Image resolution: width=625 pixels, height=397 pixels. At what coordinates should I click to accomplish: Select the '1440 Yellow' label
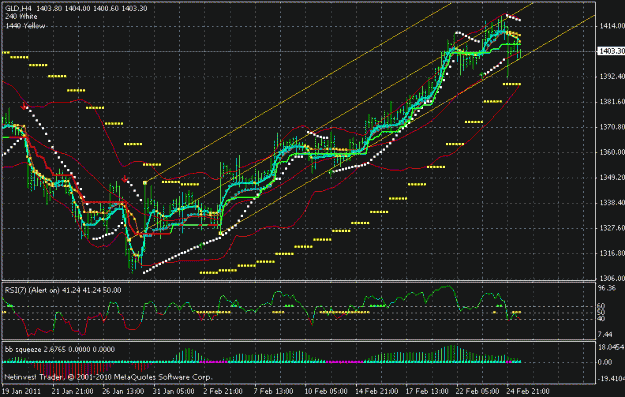coord(25,26)
